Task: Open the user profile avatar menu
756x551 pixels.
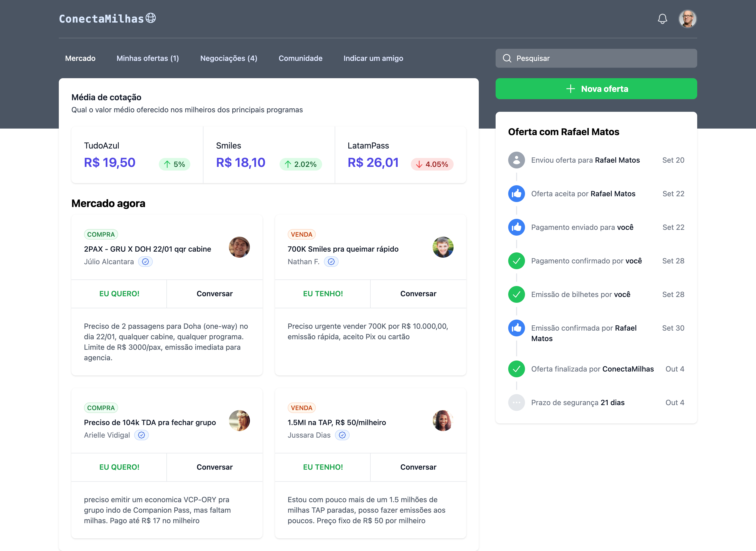Action: (687, 19)
